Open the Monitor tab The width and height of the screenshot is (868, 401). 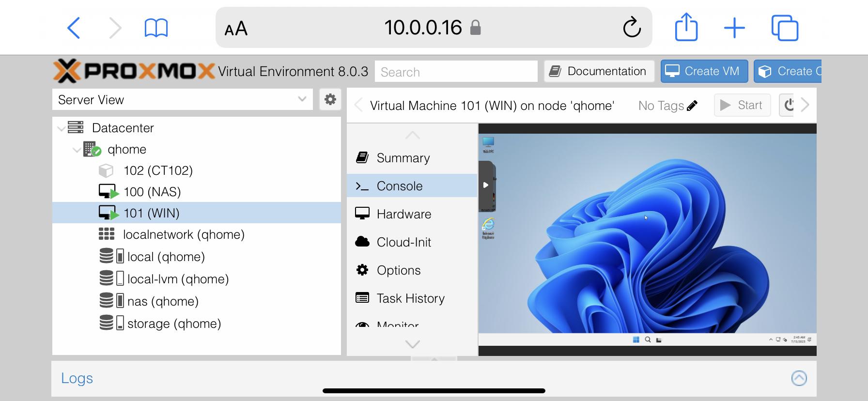(x=412, y=323)
